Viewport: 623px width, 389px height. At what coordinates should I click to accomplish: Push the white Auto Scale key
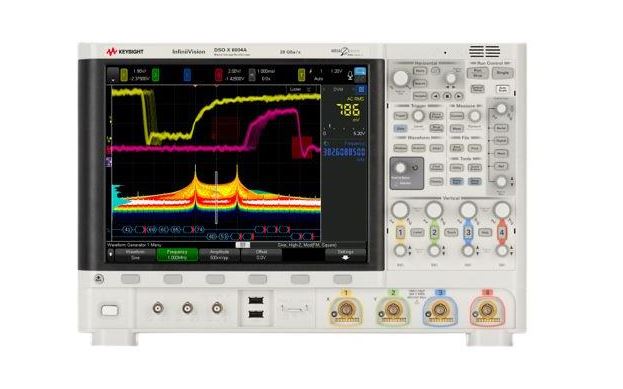(x=503, y=88)
